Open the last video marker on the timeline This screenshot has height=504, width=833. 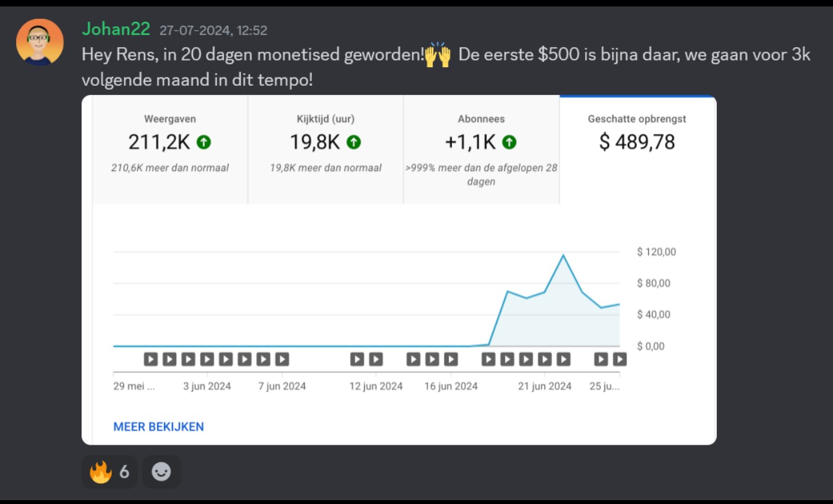[619, 359]
